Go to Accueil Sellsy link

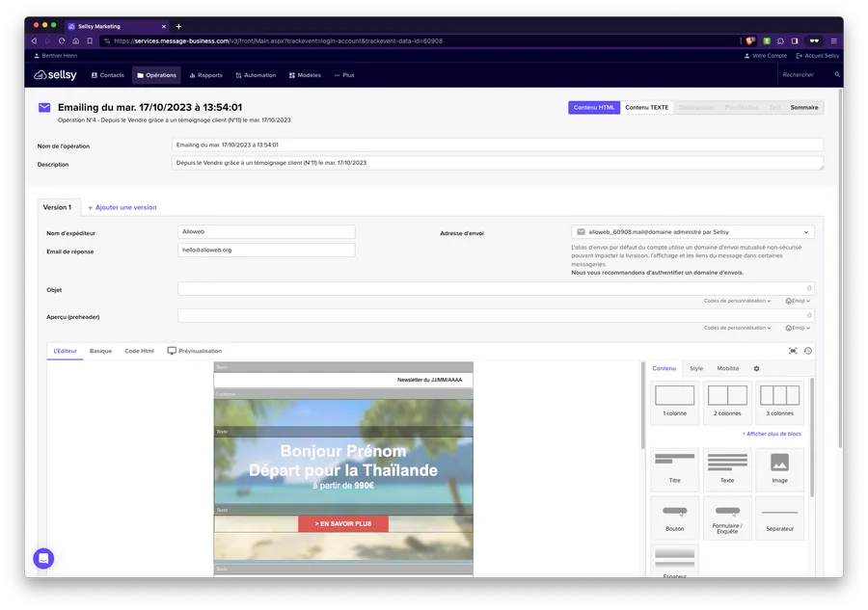(x=818, y=55)
